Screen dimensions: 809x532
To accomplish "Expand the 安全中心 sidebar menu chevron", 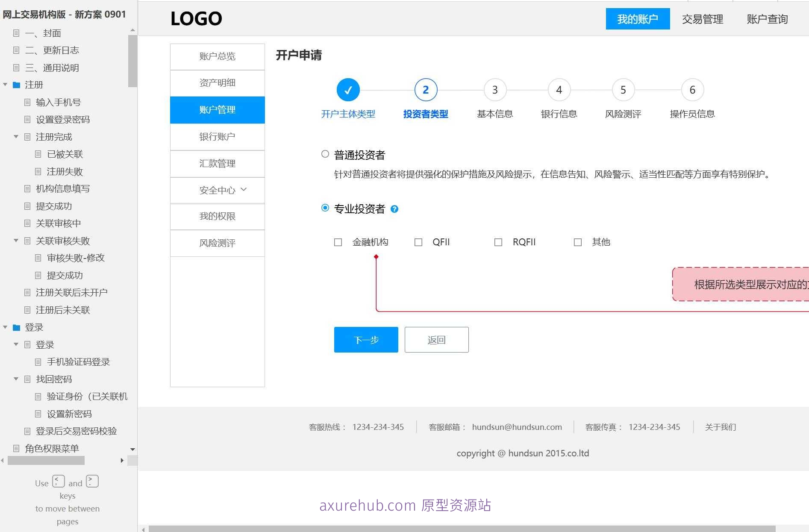I will click(x=244, y=189).
